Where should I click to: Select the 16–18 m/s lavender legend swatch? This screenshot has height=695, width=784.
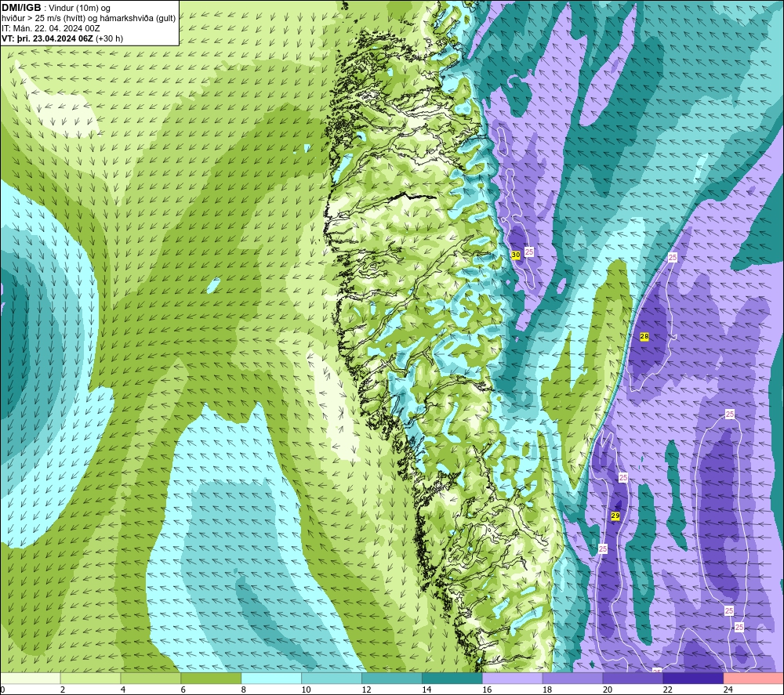click(513, 678)
